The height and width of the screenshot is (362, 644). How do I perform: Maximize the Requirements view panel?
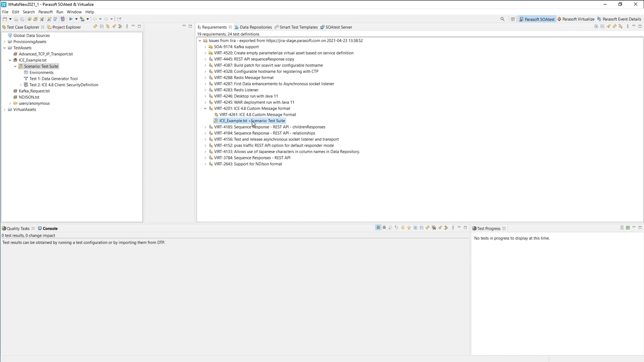[x=640, y=26]
